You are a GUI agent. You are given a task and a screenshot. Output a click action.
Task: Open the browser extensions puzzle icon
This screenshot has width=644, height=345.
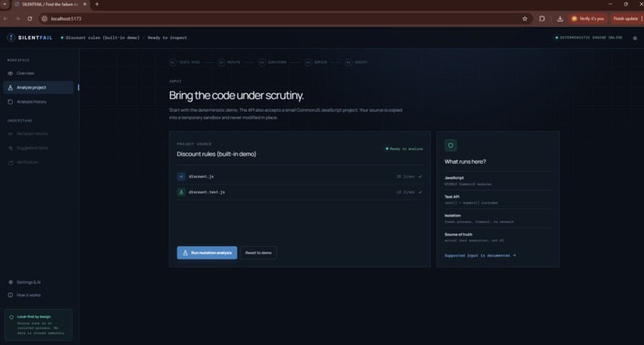[x=542, y=18]
